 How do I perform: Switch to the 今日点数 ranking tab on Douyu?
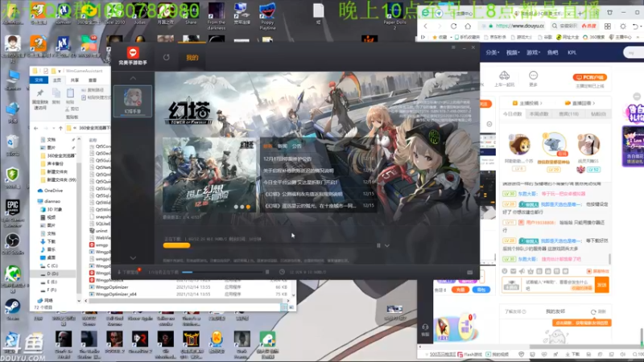click(x=512, y=114)
